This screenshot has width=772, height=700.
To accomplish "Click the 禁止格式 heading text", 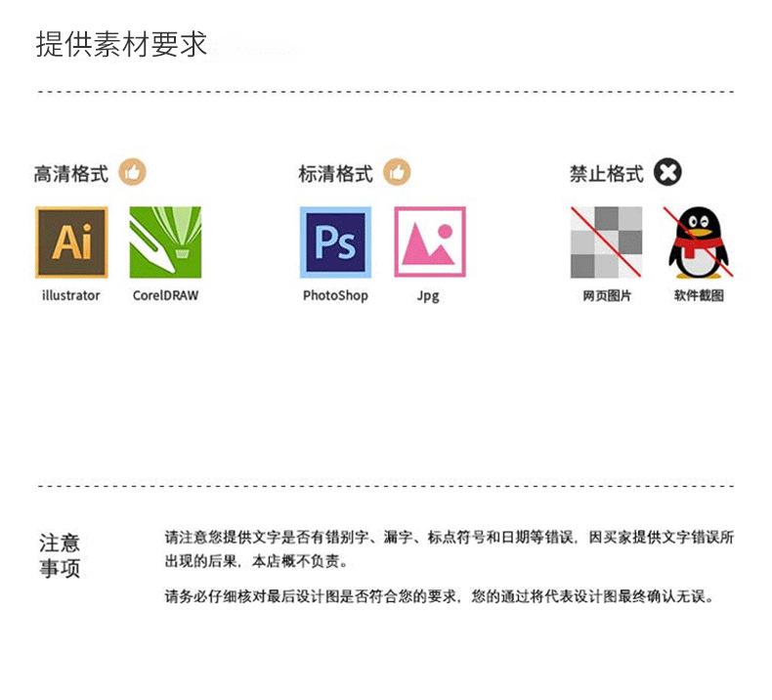I will coord(606,175).
